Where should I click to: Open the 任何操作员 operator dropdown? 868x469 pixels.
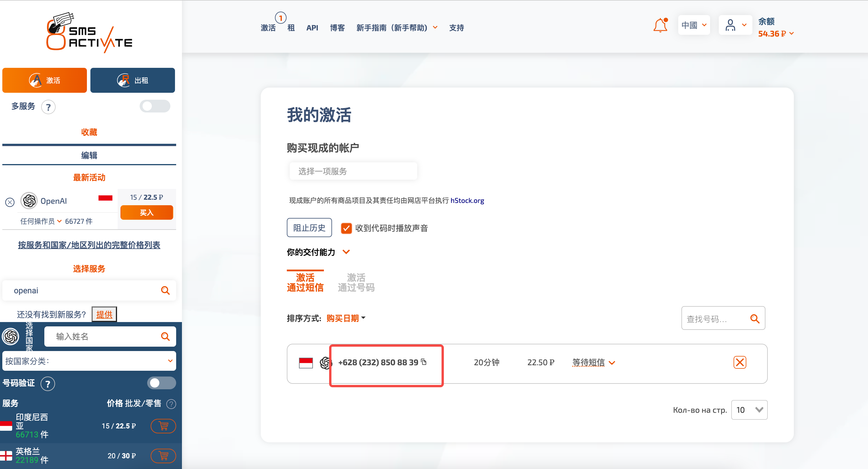pyautogui.click(x=41, y=221)
